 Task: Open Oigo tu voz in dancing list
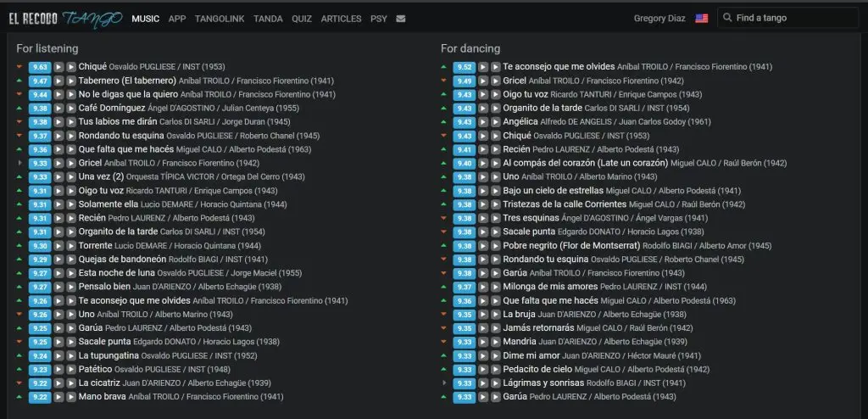click(x=526, y=95)
